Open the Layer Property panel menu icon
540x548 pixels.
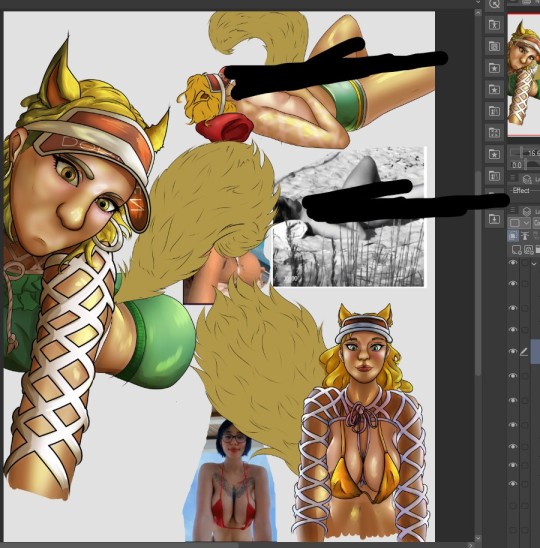click(513, 178)
